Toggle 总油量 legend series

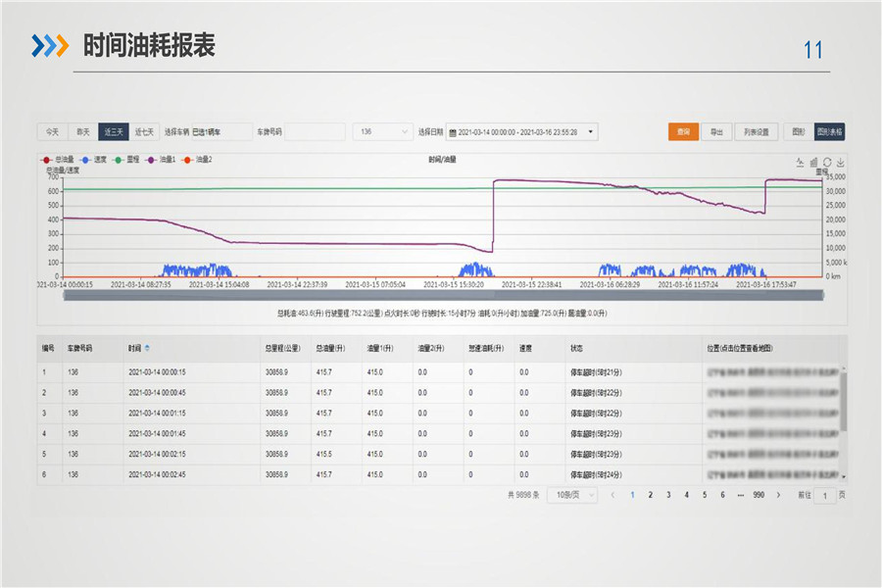(x=58, y=159)
